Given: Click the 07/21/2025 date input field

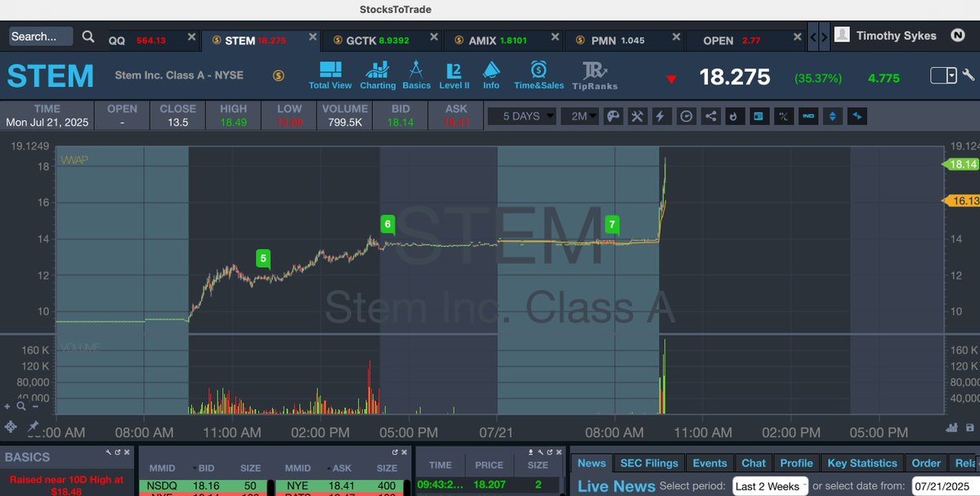Looking at the screenshot, I should (944, 486).
